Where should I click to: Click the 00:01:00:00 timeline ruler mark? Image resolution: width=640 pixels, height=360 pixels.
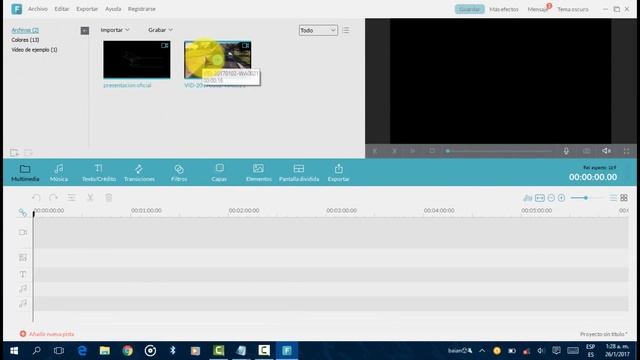pyautogui.click(x=146, y=211)
